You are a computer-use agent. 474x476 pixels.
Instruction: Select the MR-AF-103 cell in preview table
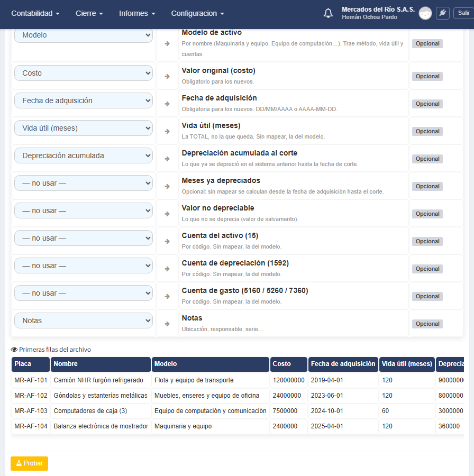(x=31, y=411)
